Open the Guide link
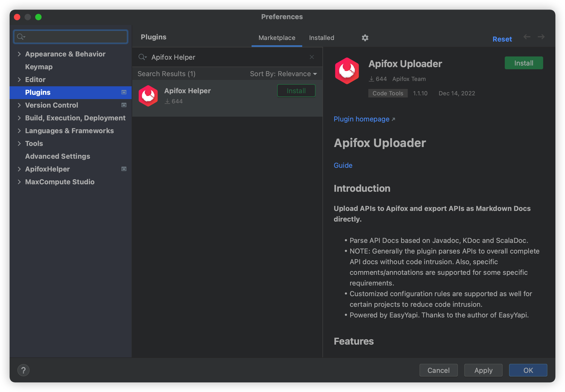The height and width of the screenshot is (392, 565). point(343,165)
